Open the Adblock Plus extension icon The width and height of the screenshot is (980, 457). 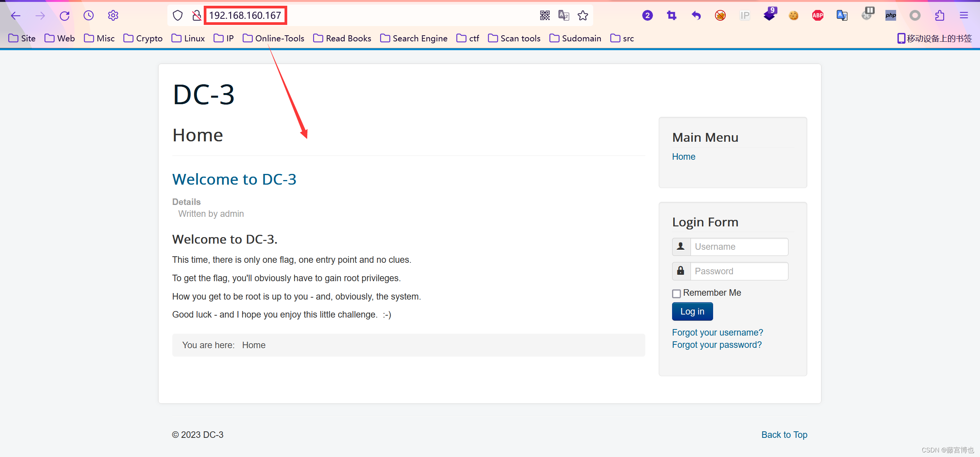point(818,16)
